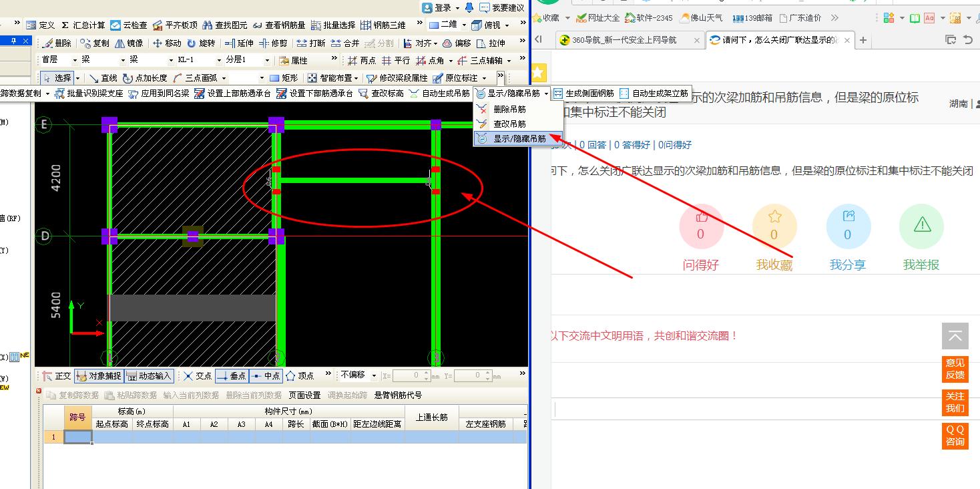Viewport: 980px width, 489px height.
Task: Open 查看钢筋量 view rebar quantity
Action: point(279,25)
